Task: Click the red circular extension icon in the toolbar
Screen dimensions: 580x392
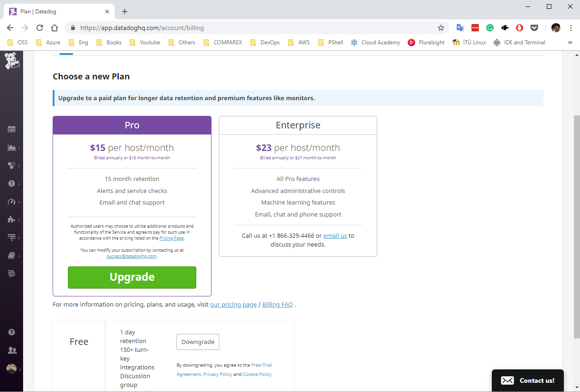Action: pos(520,28)
